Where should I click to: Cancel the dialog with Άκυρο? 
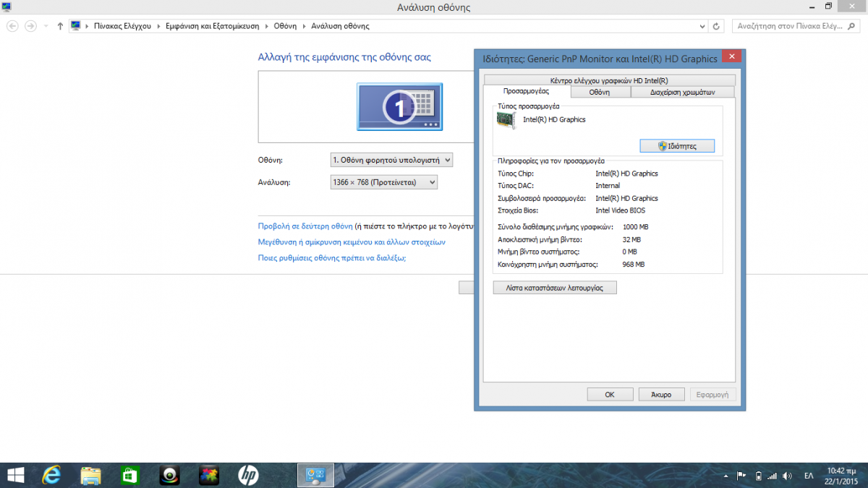click(x=661, y=395)
